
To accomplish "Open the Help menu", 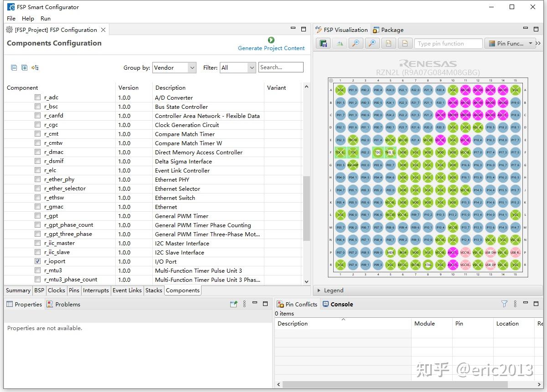I will click(x=28, y=18).
